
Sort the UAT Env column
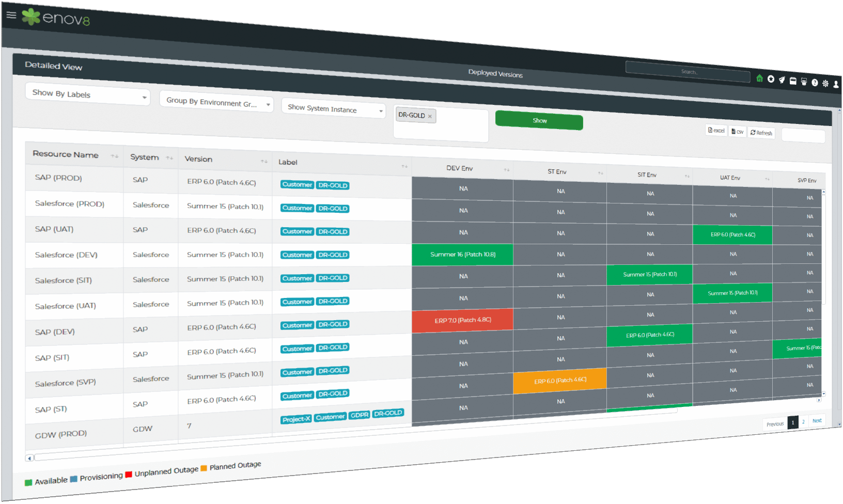coord(767,179)
